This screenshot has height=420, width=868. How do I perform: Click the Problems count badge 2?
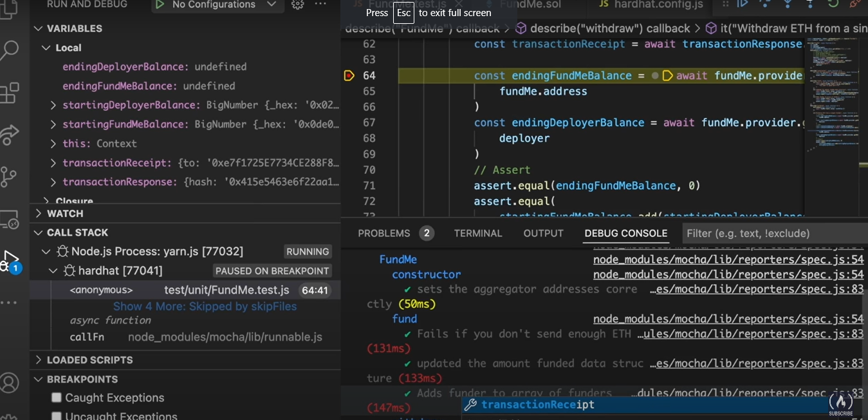click(x=427, y=233)
